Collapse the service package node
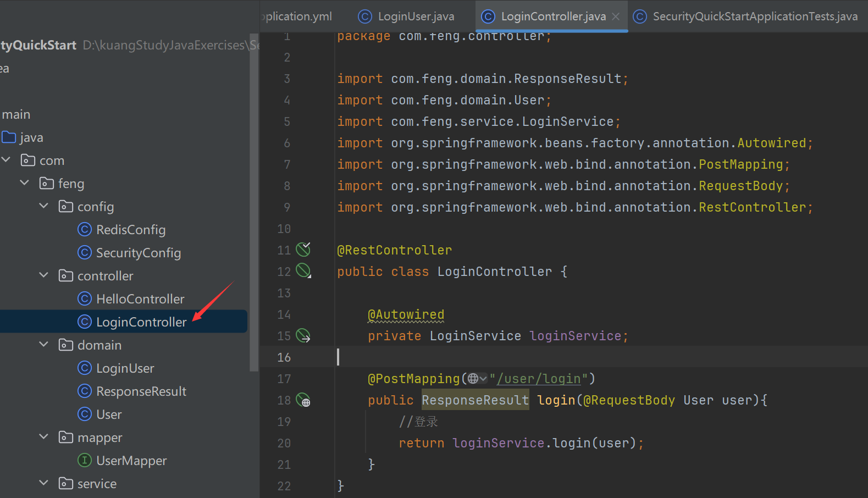Viewport: 868px width, 498px height. [44, 483]
